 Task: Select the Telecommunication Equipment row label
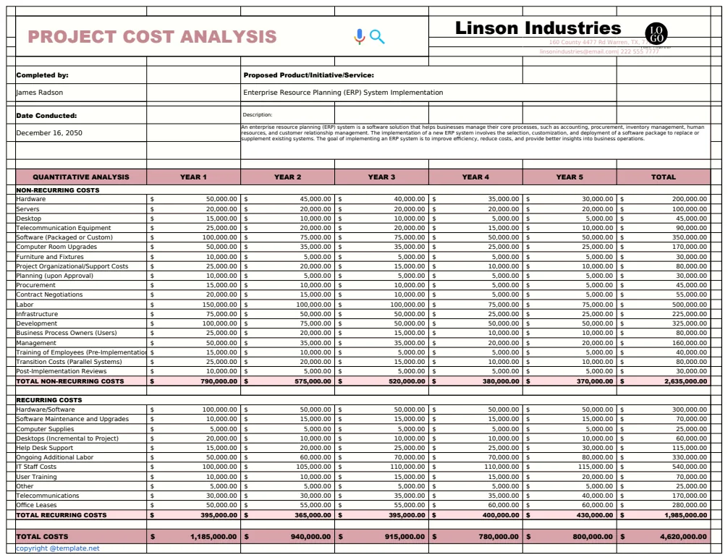(x=64, y=228)
